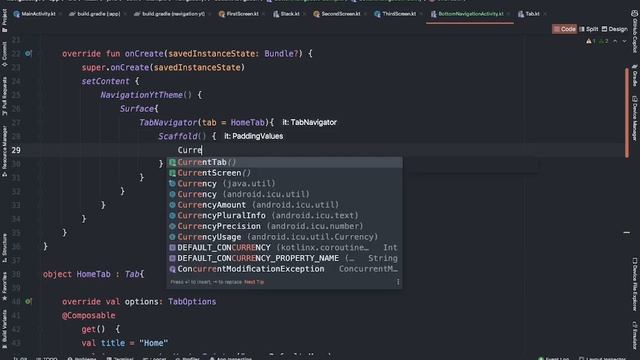
Task: Switch editor to Code view
Action: (564, 29)
